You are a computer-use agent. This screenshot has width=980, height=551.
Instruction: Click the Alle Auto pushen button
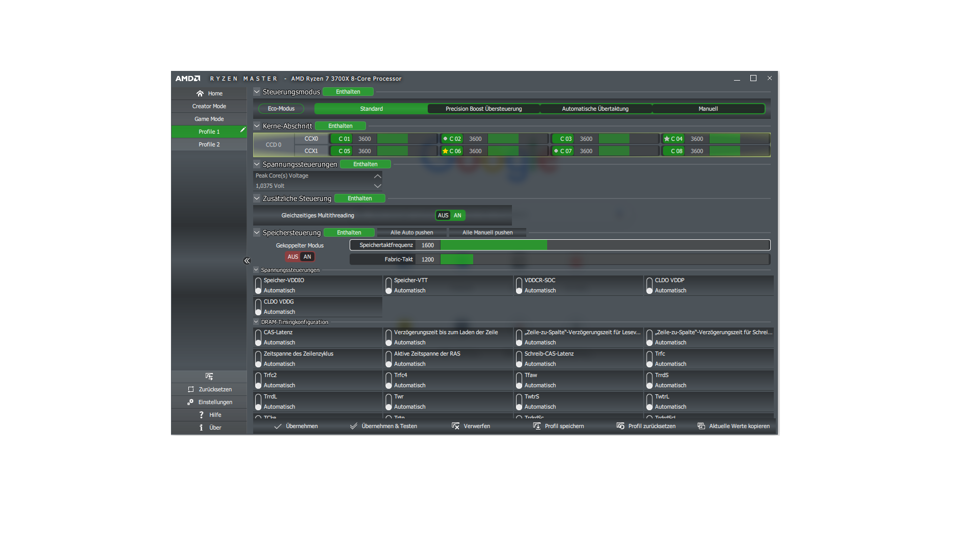[411, 233]
